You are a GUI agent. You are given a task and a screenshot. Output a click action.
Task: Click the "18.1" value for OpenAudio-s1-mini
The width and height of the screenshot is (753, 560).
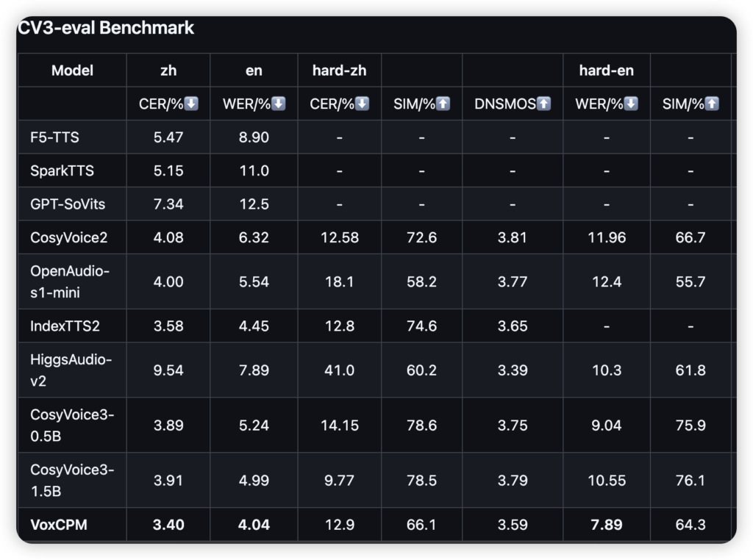[x=340, y=281]
